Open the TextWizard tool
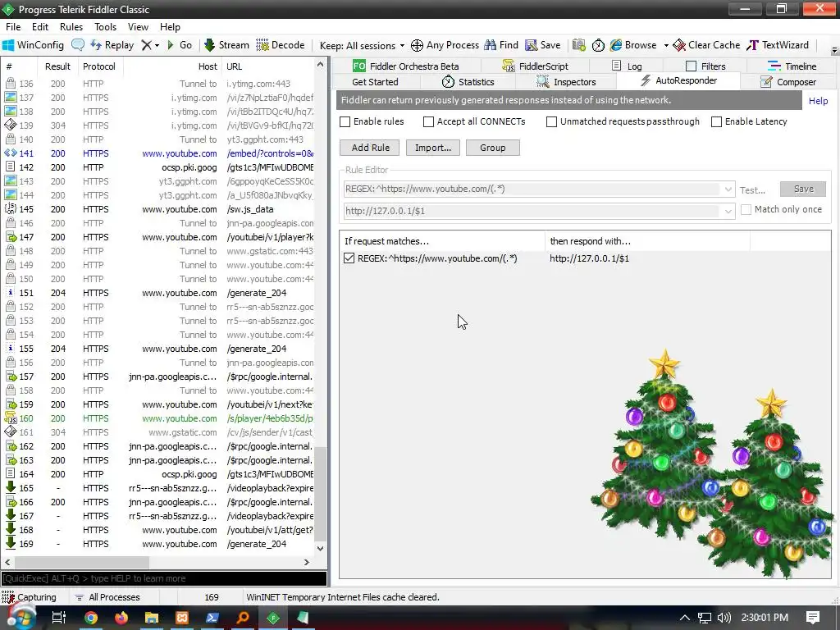 (x=778, y=45)
